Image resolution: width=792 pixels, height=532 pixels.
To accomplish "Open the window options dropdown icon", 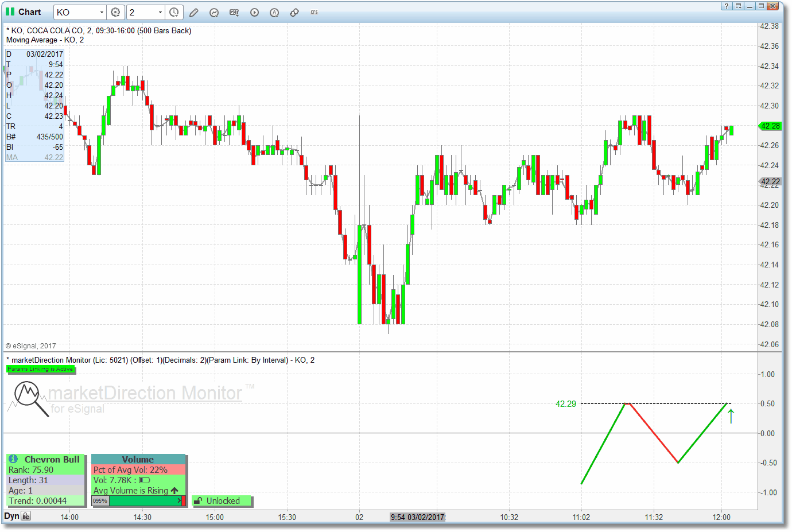I will coord(738,6).
